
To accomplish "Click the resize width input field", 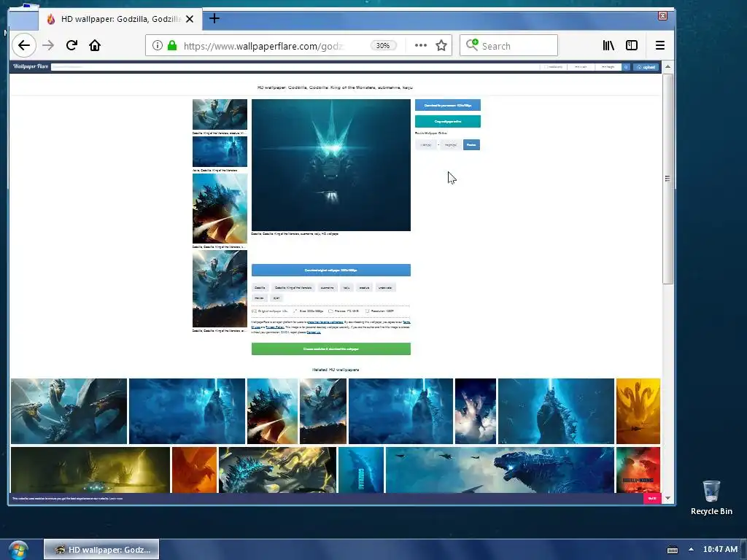I will point(426,145).
